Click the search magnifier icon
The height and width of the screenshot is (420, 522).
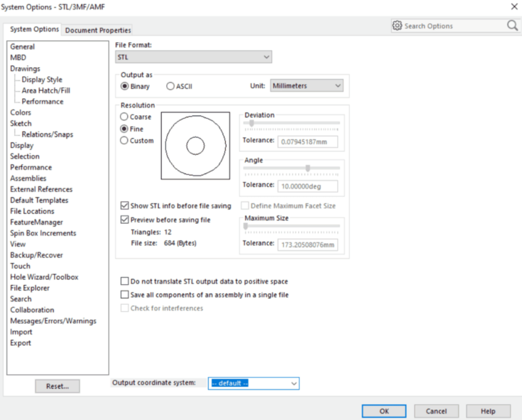pos(512,25)
